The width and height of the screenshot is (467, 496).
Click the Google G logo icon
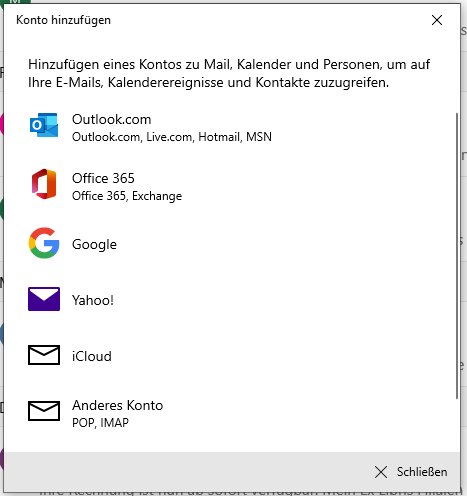pos(44,243)
